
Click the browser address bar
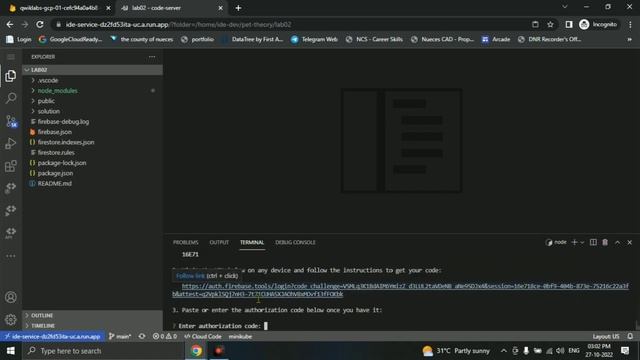coord(292,24)
